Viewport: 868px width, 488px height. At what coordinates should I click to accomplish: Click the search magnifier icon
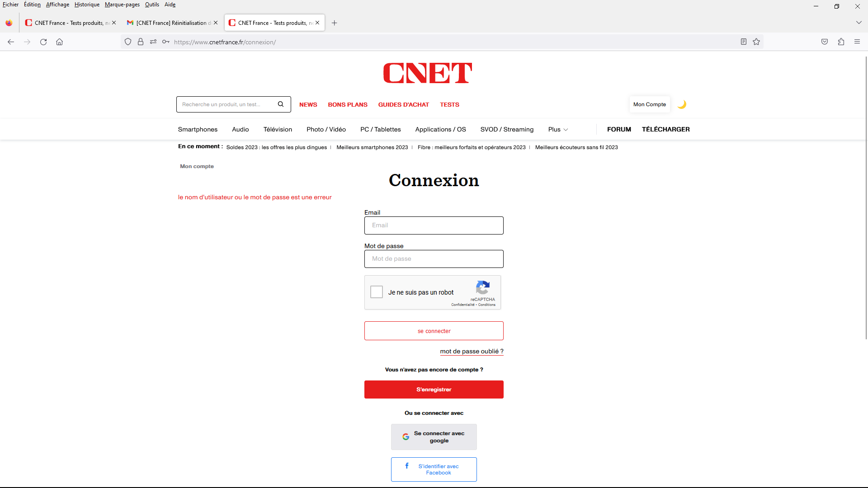click(x=281, y=104)
